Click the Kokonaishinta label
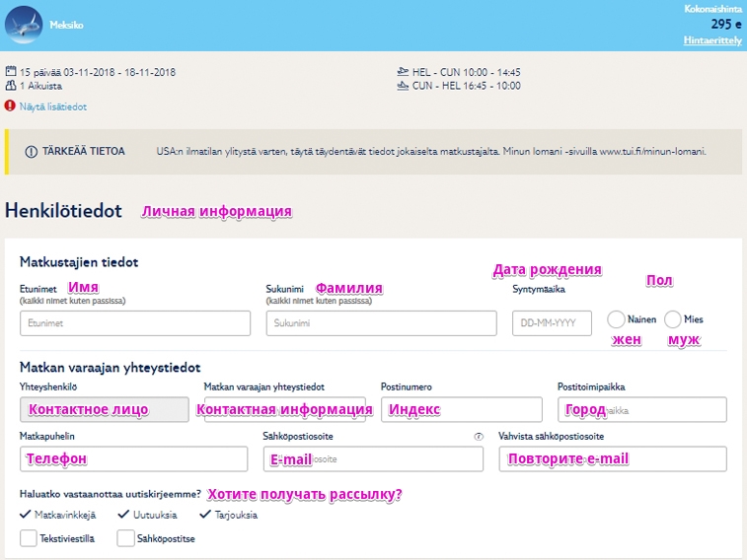This screenshot has height=560, width=747. point(713,9)
